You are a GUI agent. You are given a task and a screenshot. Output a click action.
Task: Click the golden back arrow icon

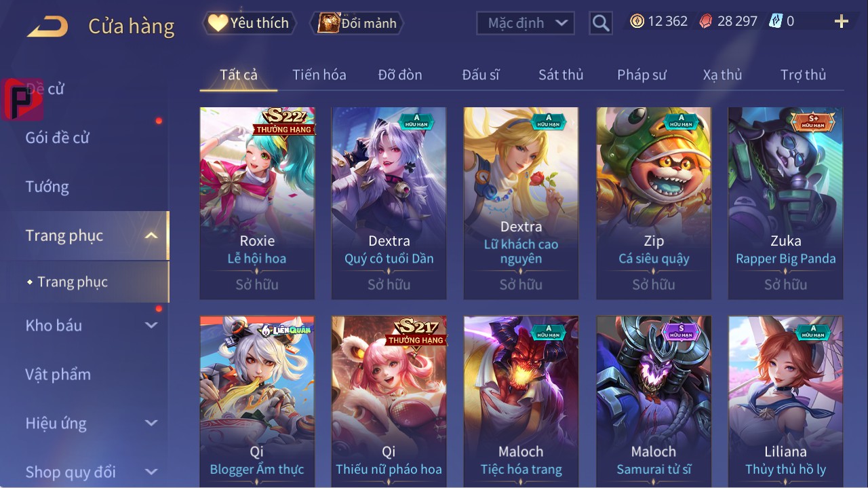(47, 26)
